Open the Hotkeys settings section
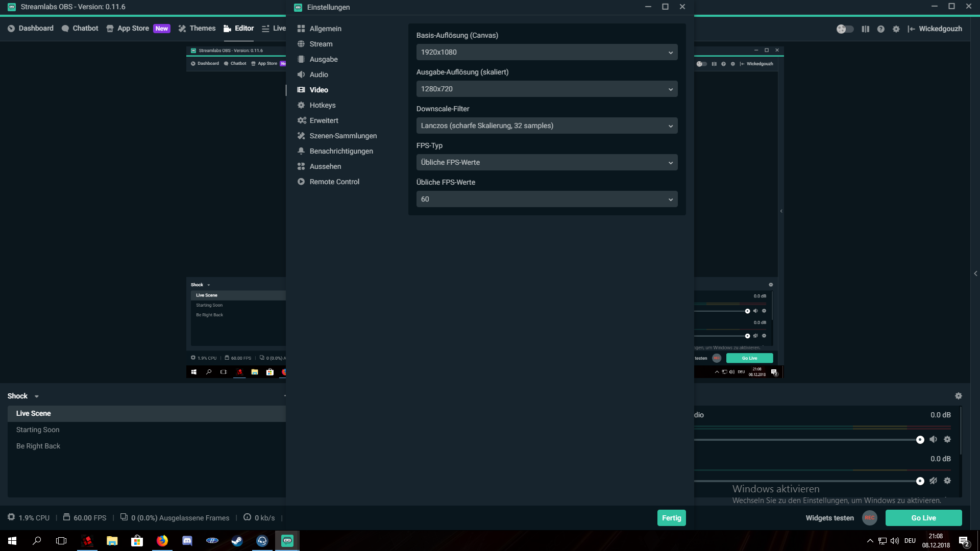Screen dimensions: 980x551 (x=322, y=105)
